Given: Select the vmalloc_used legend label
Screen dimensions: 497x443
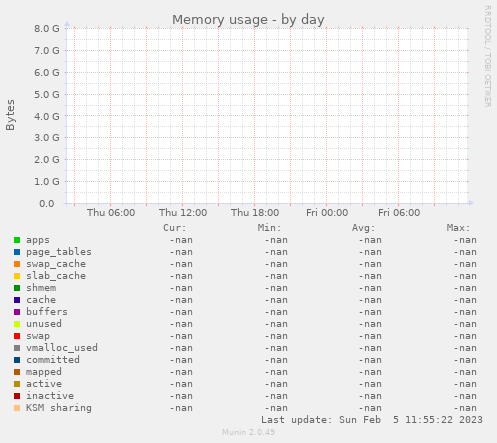Looking at the screenshot, I should (x=62, y=348).
